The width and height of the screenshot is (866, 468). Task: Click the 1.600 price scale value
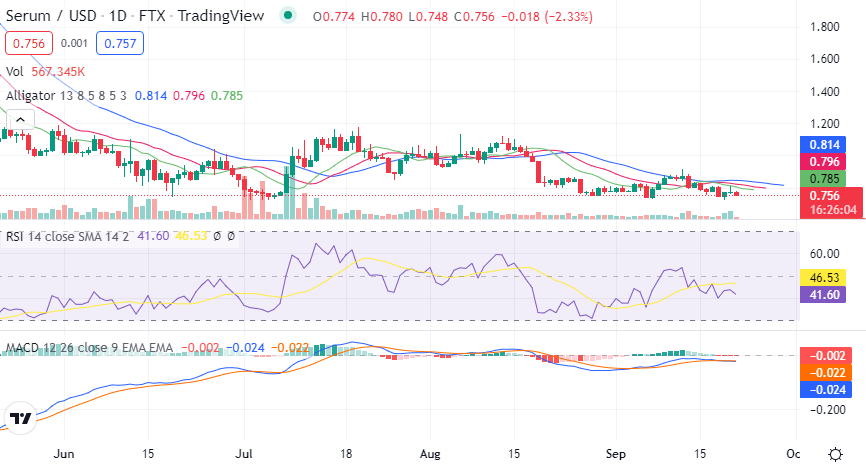click(824, 59)
